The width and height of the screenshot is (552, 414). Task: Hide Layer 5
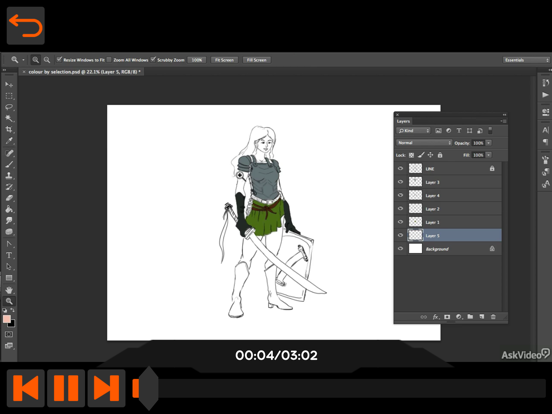tap(400, 235)
